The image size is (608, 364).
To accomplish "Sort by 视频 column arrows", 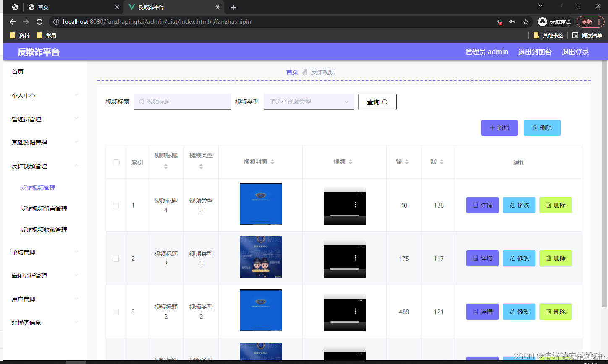I will pos(351,162).
